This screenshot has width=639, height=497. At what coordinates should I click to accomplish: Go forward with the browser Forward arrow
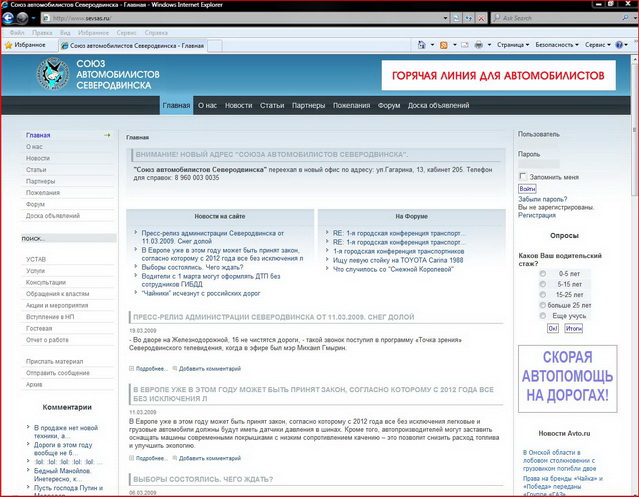pos(22,18)
